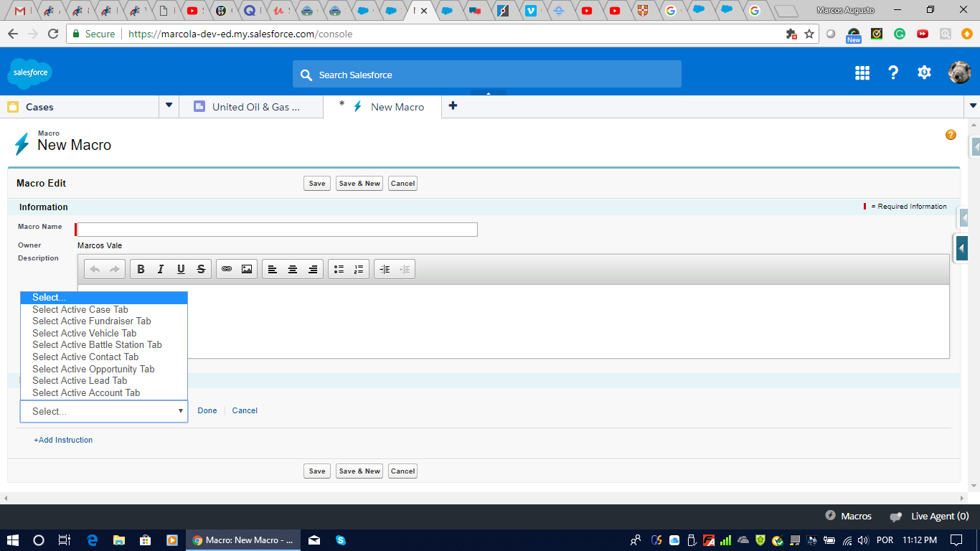Choose Select Active Vehicle Tab option
The width and height of the screenshot is (980, 551).
point(104,333)
